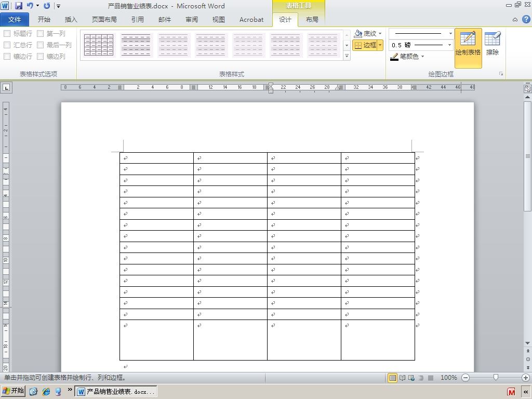The image size is (532, 399).
Task: Switch to the 视图 (View) tab
Action: 219,19
